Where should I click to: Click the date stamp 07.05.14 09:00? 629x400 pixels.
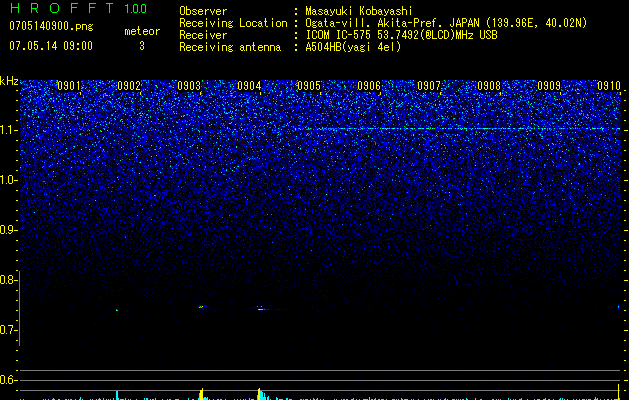(51, 45)
